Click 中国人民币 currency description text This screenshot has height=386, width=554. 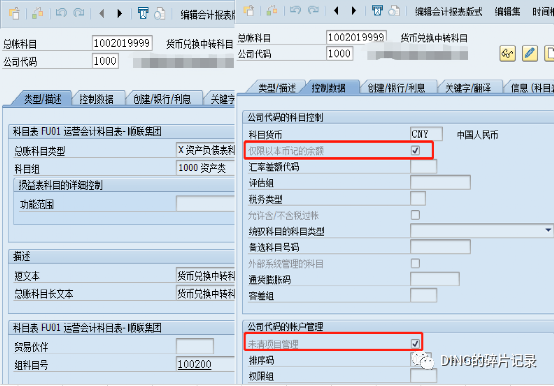(x=477, y=135)
